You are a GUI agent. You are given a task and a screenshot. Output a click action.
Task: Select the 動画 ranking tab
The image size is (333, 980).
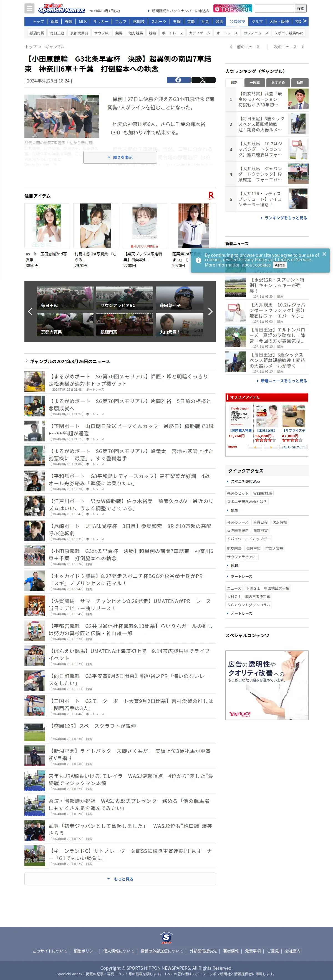pos(300,82)
